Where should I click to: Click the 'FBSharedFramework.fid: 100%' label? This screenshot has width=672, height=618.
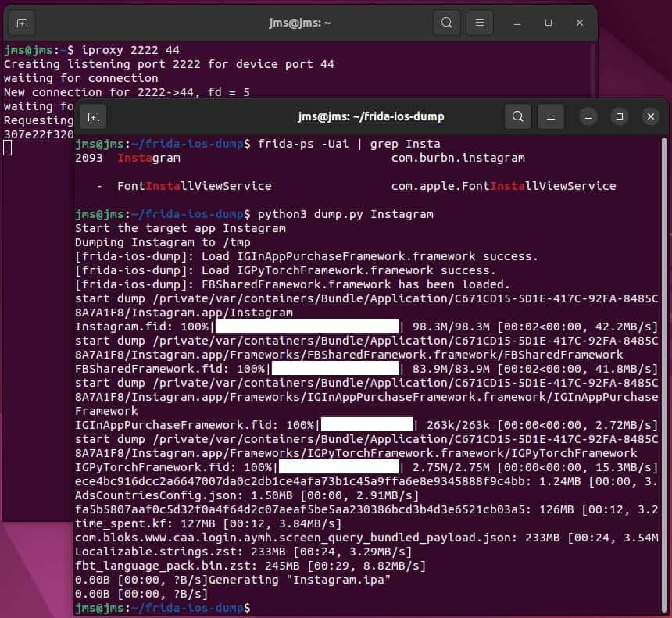tap(170, 369)
